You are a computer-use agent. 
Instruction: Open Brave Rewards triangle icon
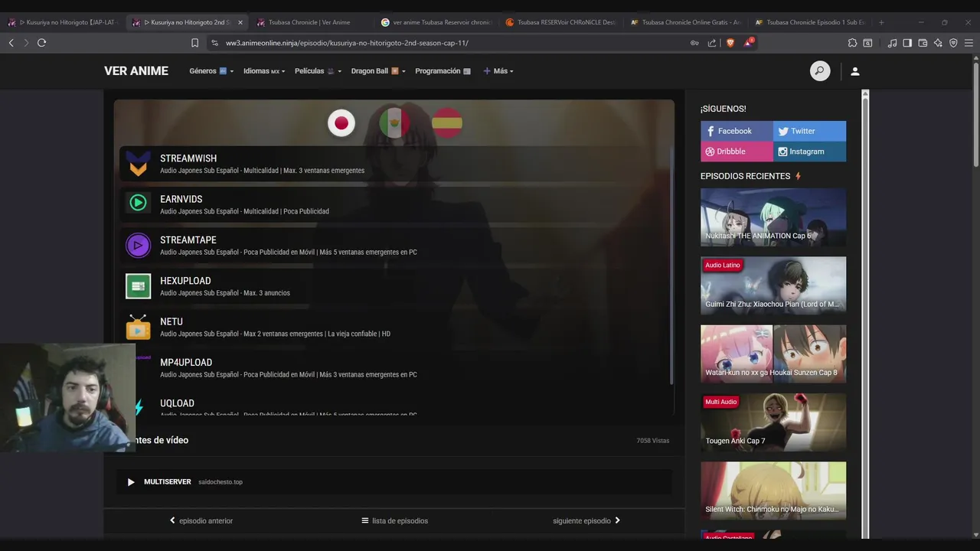[748, 43]
